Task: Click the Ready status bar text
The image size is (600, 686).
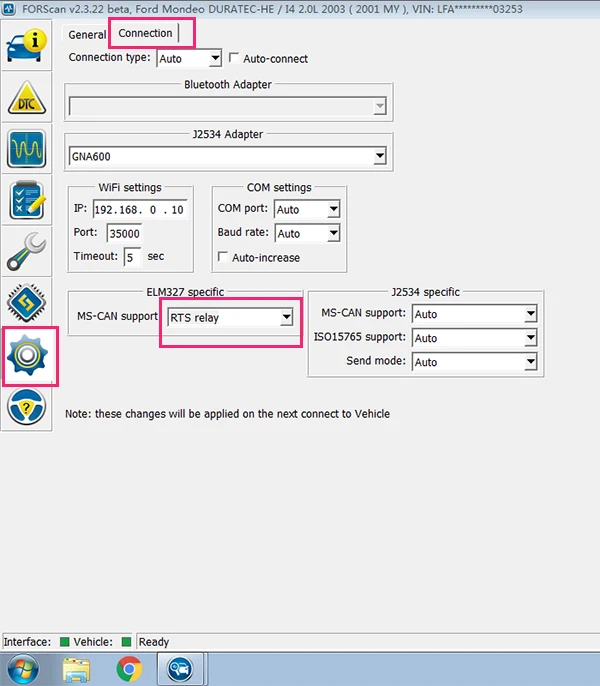Action: click(154, 642)
